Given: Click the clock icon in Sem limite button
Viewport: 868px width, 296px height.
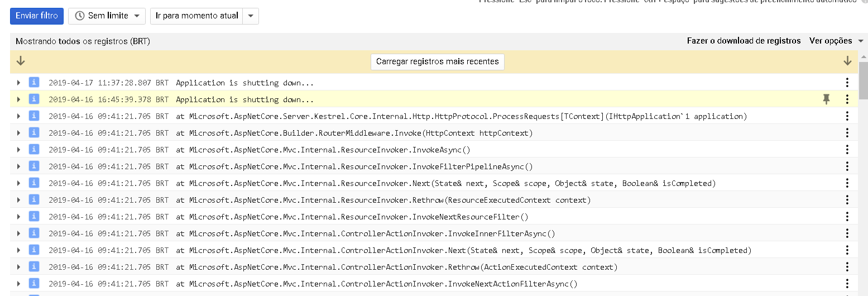Looking at the screenshot, I should [x=80, y=16].
